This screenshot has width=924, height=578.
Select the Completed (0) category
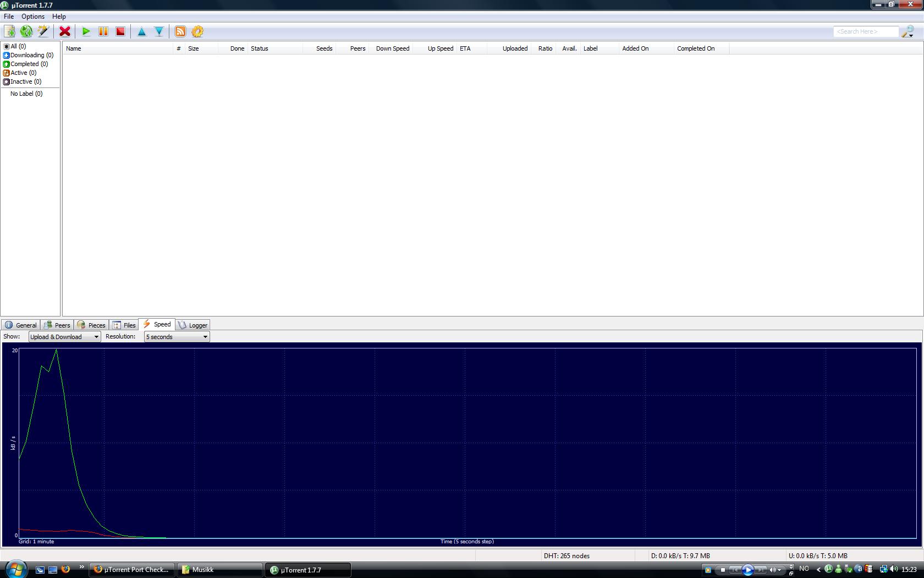click(26, 64)
